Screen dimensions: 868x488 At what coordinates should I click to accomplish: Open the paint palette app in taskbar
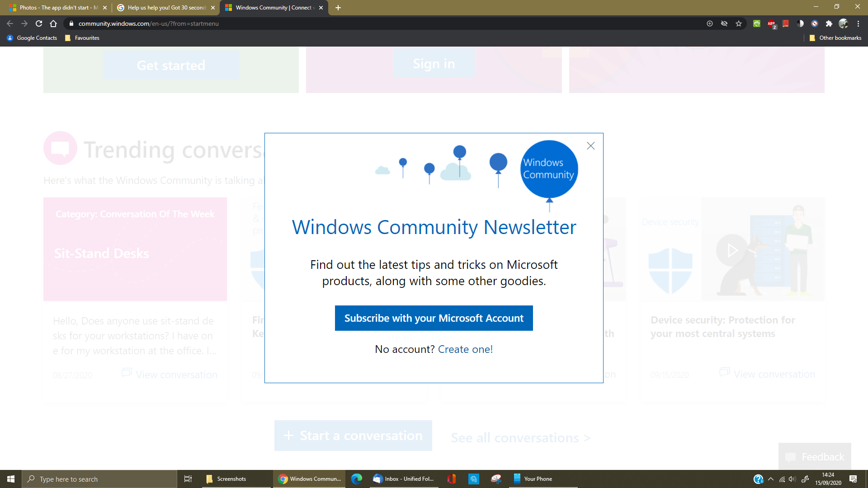coord(496,479)
